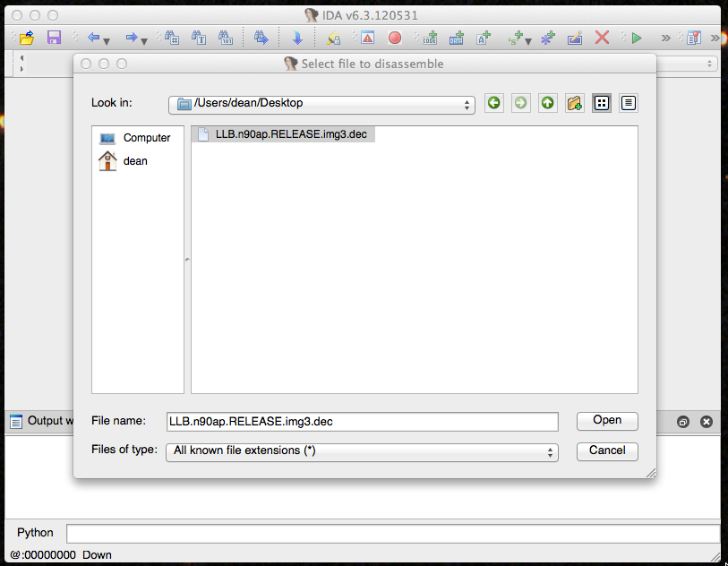Click the Python language selector label
The image size is (728, 566).
(35, 533)
